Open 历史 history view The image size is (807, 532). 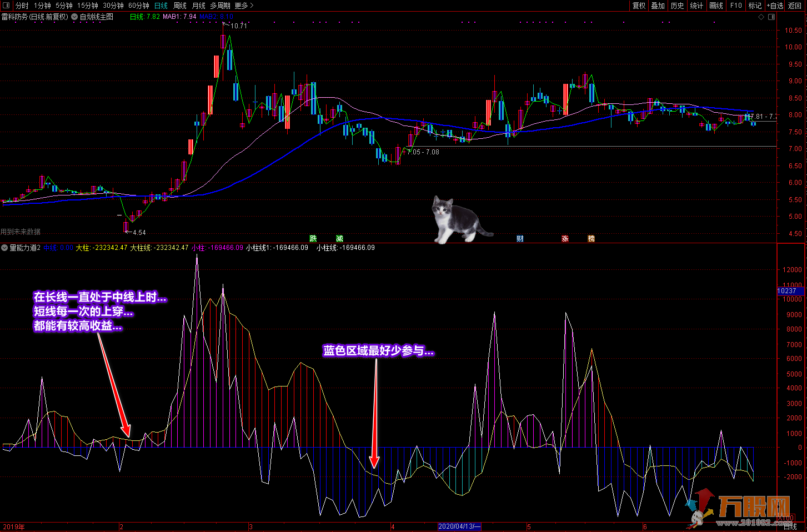(x=678, y=6)
